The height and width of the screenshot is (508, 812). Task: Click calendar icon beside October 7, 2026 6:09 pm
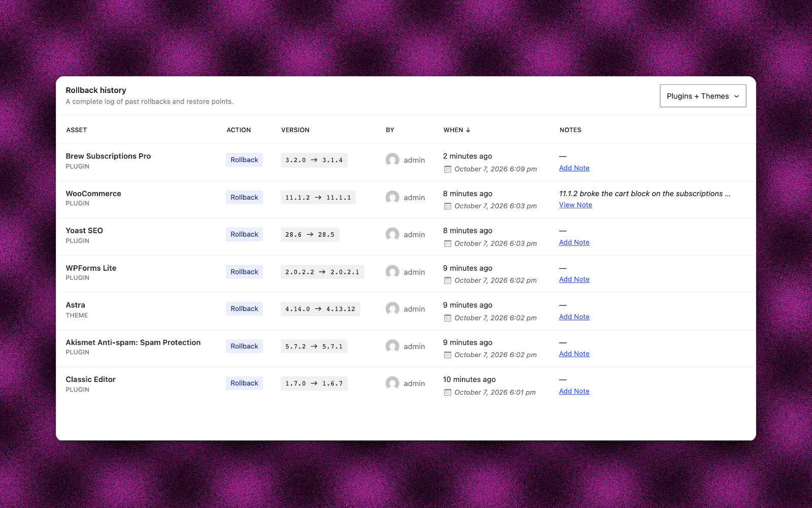[x=448, y=169]
